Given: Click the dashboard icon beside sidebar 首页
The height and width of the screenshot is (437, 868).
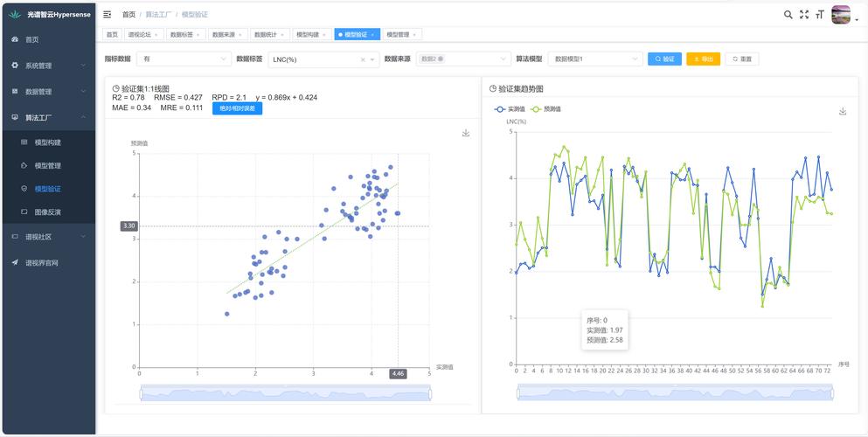Looking at the screenshot, I should click(15, 39).
